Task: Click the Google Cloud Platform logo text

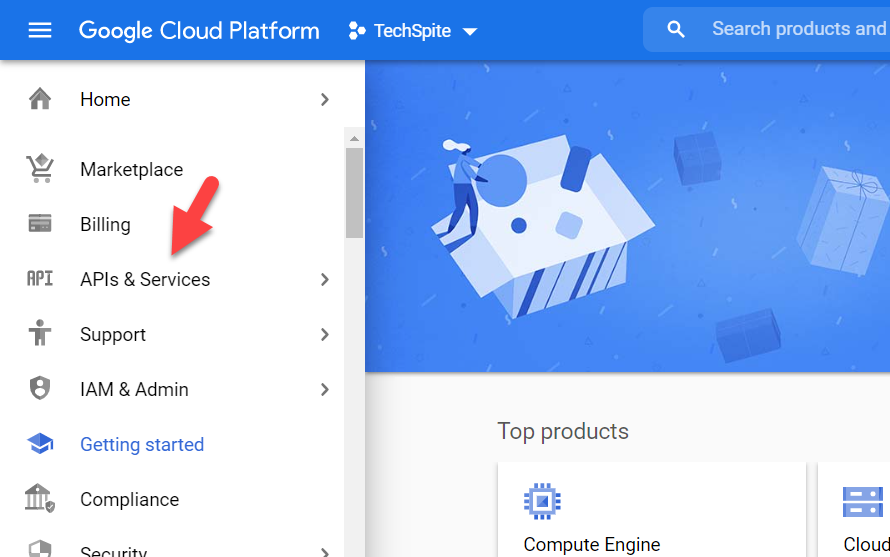Action: (199, 30)
